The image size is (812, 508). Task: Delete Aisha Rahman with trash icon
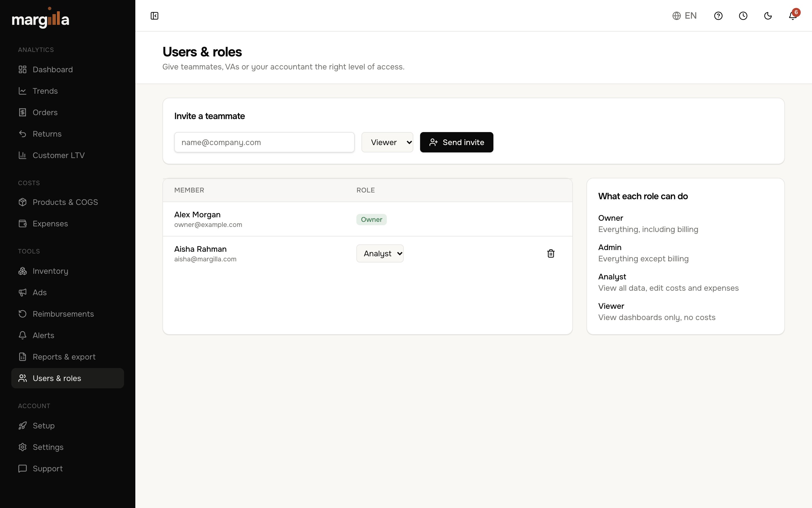[551, 253]
